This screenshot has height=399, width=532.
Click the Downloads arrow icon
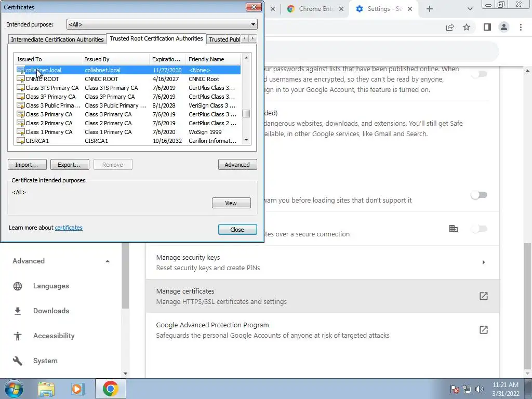(x=18, y=311)
